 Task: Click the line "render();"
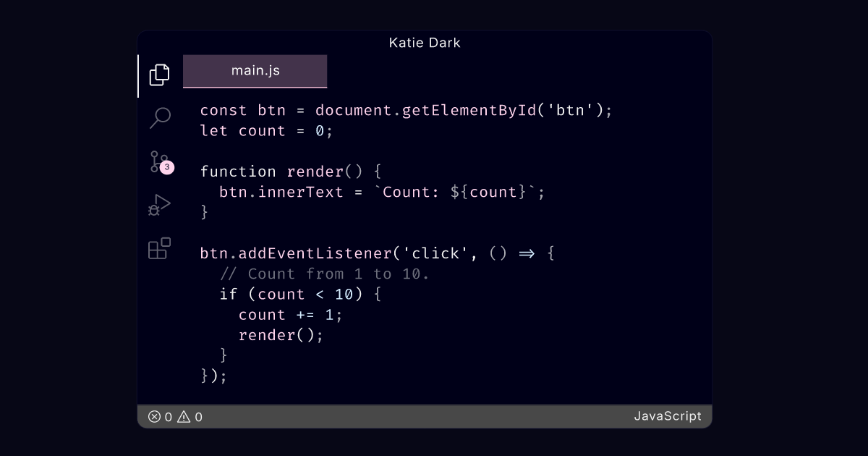coord(281,335)
